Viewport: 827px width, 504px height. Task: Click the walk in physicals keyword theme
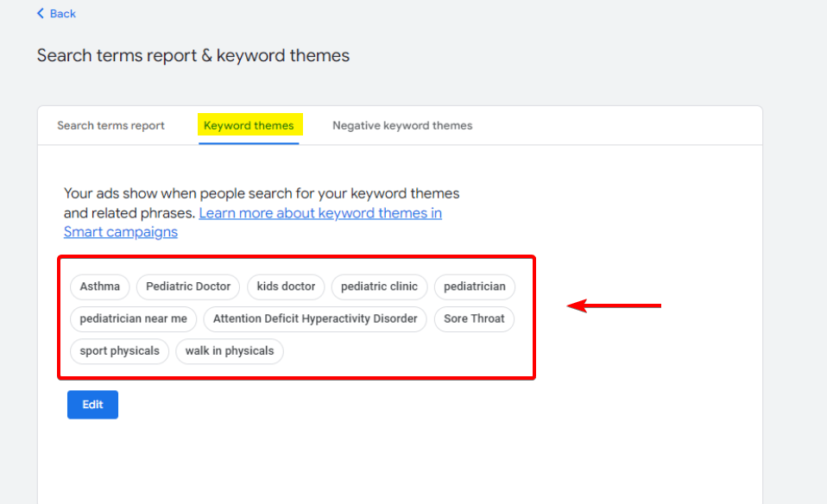pyautogui.click(x=229, y=351)
